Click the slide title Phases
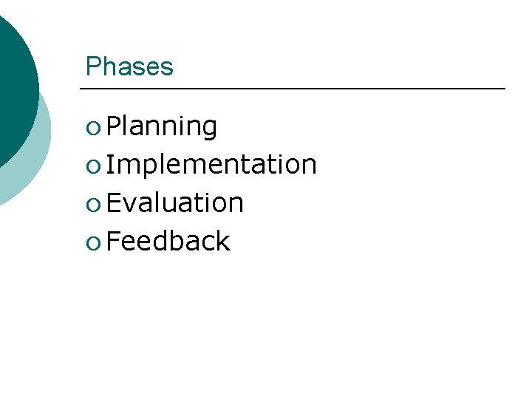This screenshot has width=532, height=399. coord(129,66)
